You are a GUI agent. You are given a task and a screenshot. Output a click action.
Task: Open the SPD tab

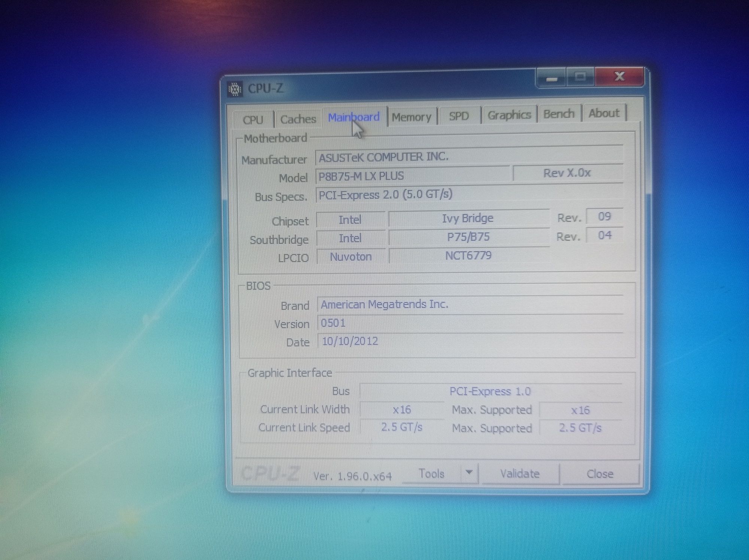(x=459, y=116)
